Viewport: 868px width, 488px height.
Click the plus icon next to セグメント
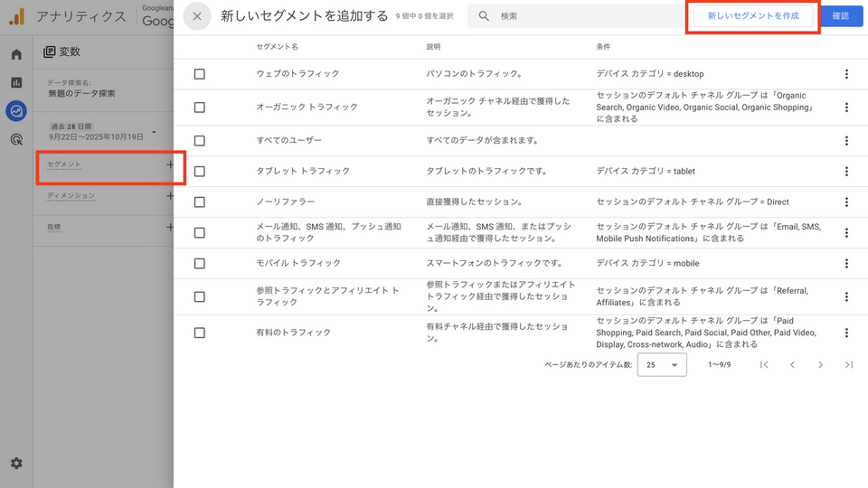point(170,165)
